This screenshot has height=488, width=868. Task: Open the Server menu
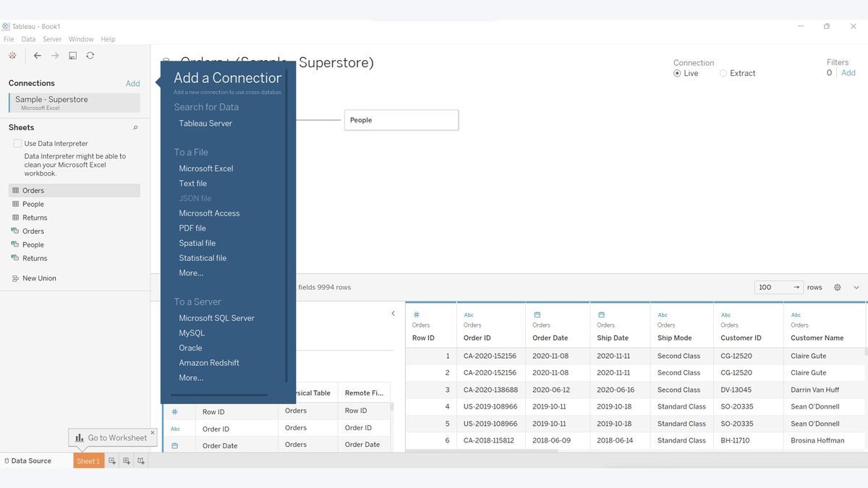coord(51,39)
